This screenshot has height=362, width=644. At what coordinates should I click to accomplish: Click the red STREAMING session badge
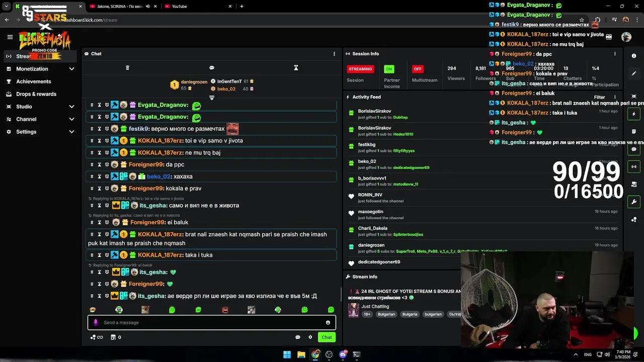(x=360, y=69)
